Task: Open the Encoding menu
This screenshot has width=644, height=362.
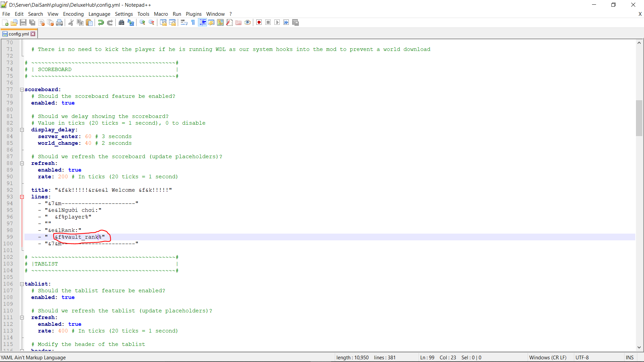Action: tap(73, 14)
